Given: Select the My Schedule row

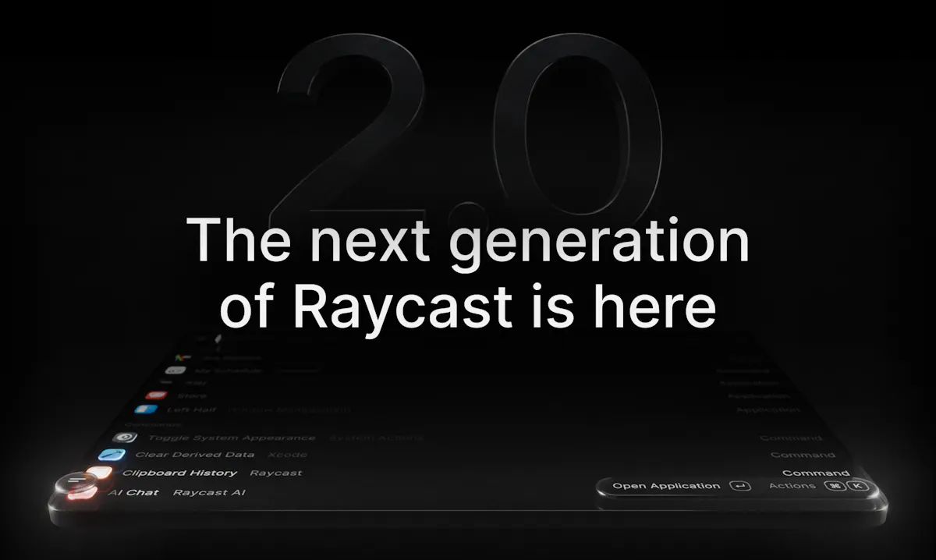Looking at the screenshot, I should (x=468, y=370).
